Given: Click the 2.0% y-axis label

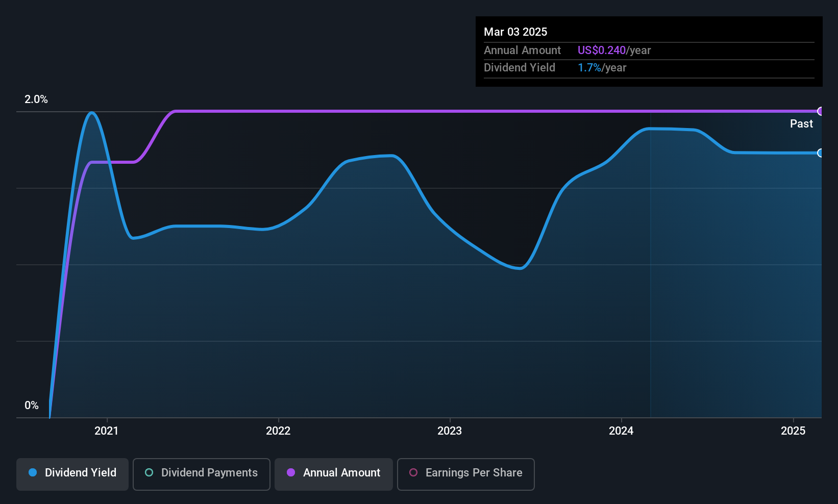Looking at the screenshot, I should click(x=36, y=99).
